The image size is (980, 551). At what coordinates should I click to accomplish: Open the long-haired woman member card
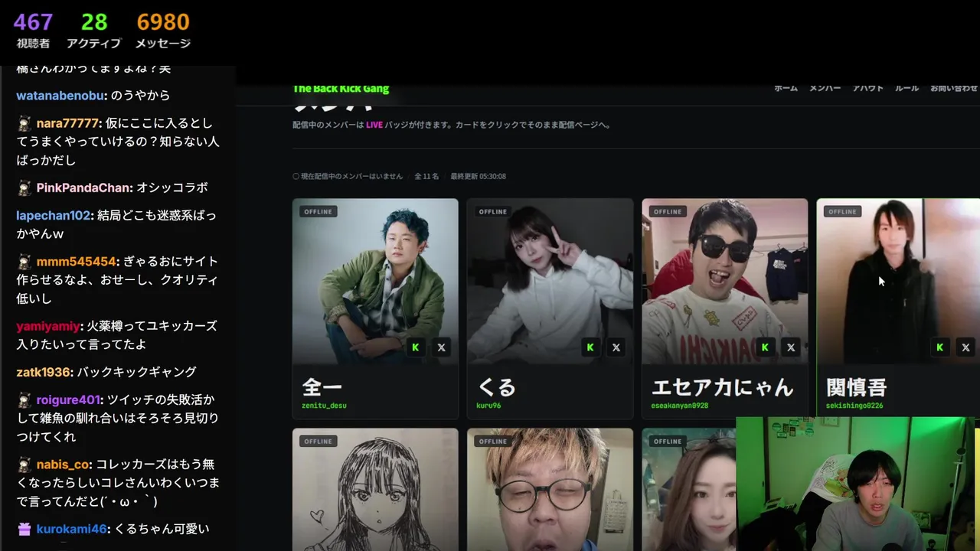coord(688,490)
